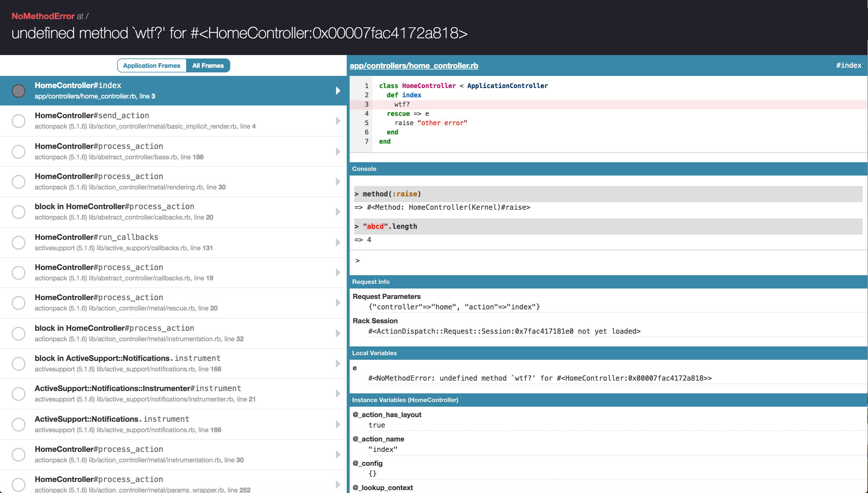Click the '@_action_has_layout' variable name

(387, 415)
